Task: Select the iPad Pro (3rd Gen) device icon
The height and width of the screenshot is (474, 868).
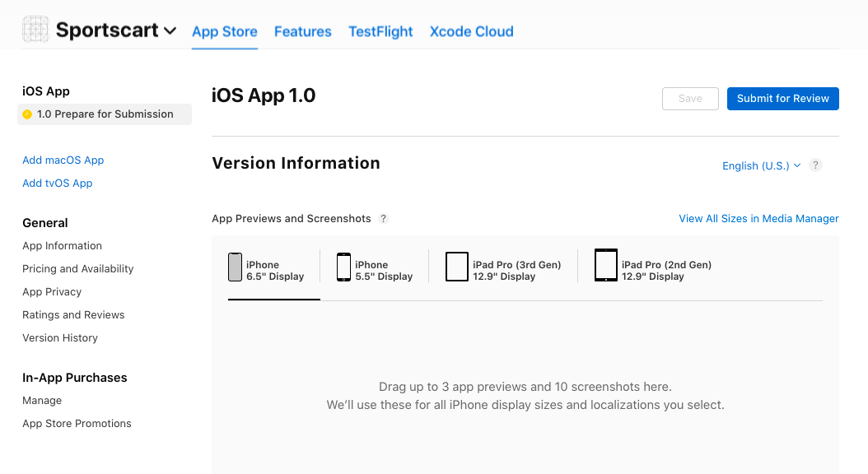Action: (x=457, y=265)
